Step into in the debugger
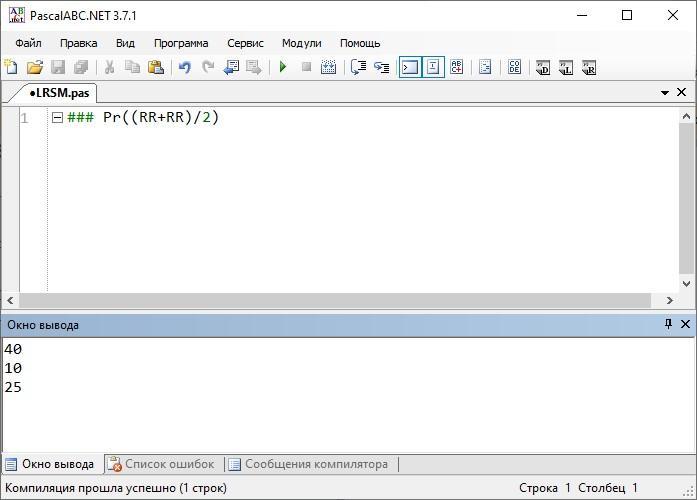Image resolution: width=697 pixels, height=500 pixels. tap(381, 67)
